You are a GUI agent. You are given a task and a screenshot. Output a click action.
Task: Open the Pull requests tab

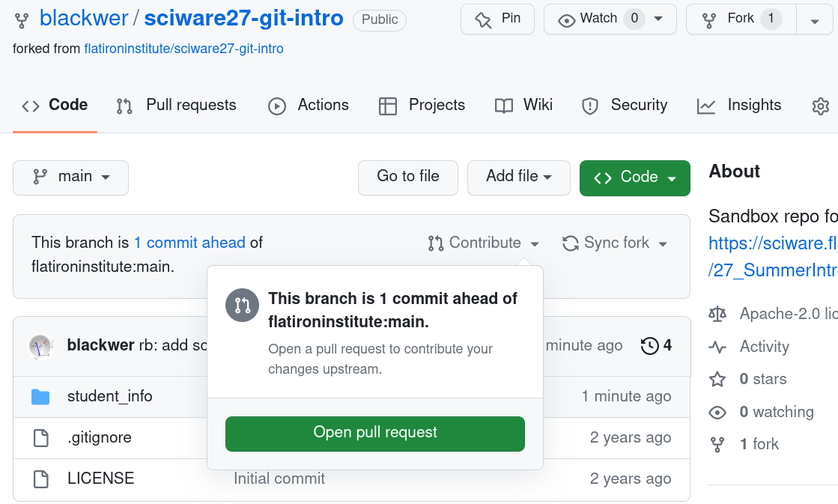(x=177, y=106)
